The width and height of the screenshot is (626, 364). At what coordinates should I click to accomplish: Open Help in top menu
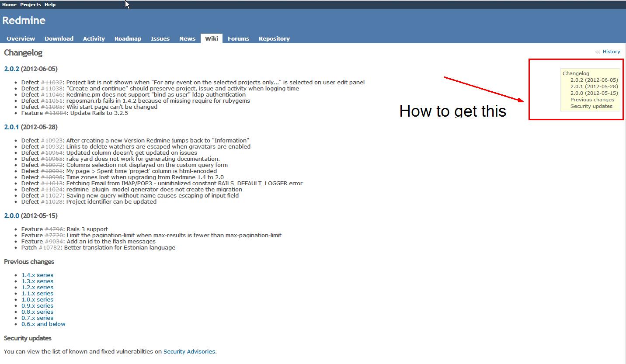[x=50, y=4]
